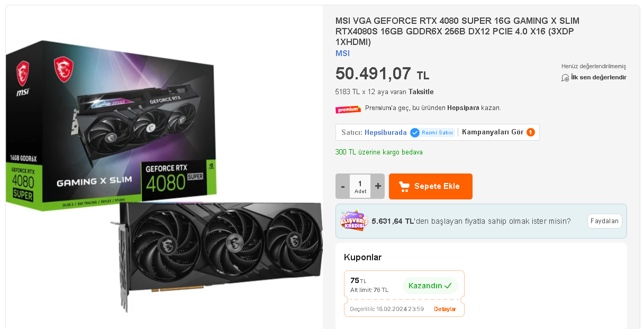Open the MSI brand link
This screenshot has width=644, height=329.
[342, 53]
